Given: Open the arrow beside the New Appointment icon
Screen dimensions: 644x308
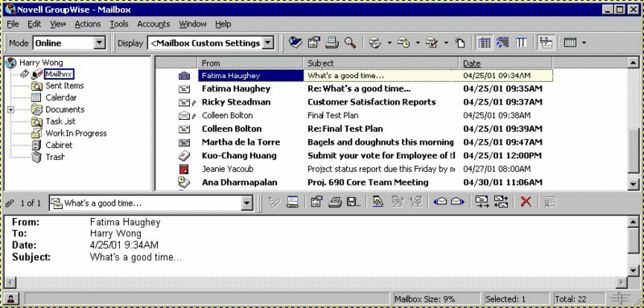Looking at the screenshot, I should (x=418, y=43).
